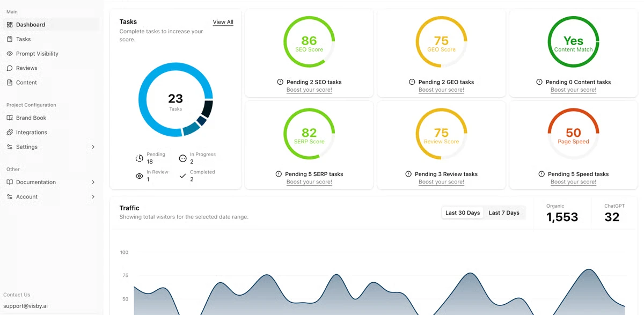Click the Dashboard grid icon in sidebar
644x315 pixels.
10,25
